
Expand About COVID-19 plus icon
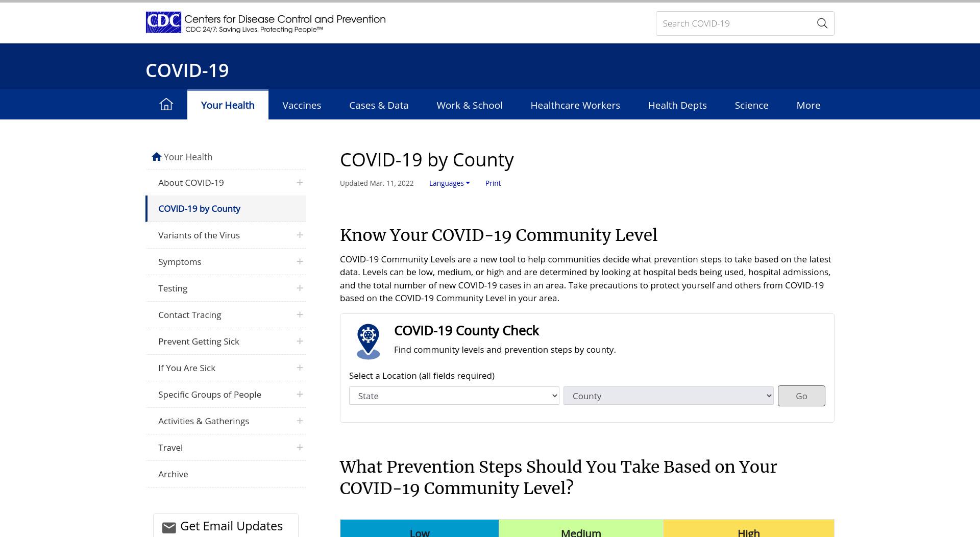[300, 182]
